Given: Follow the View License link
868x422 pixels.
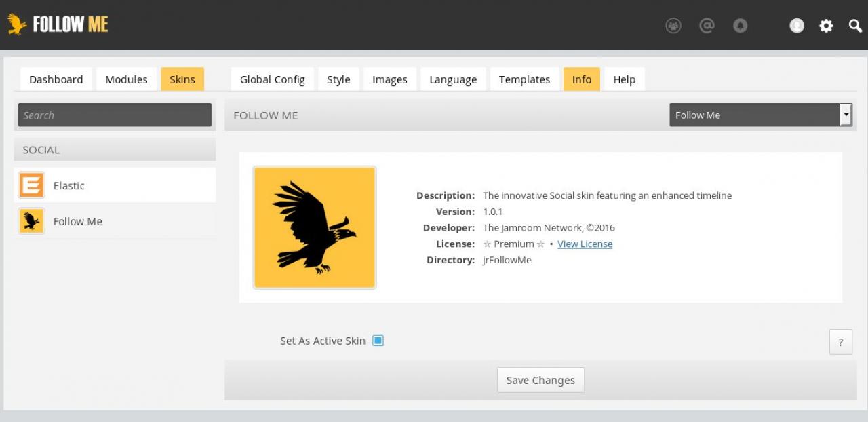Looking at the screenshot, I should pos(585,244).
